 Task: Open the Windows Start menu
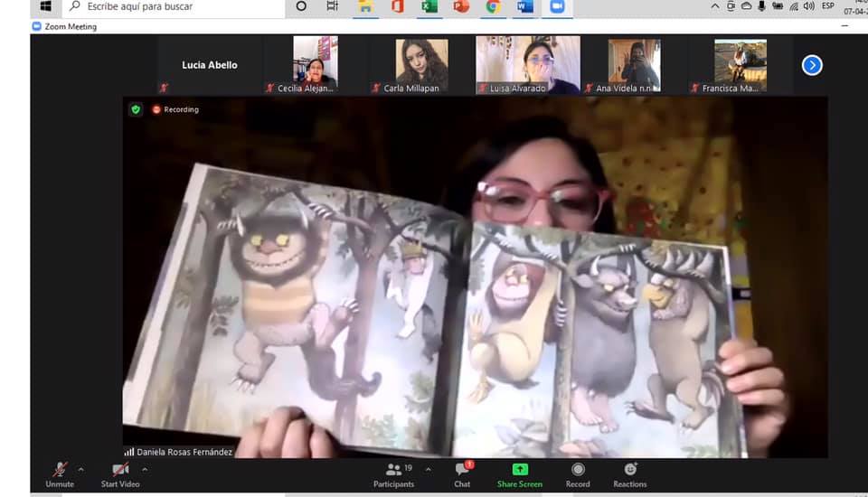45,6
